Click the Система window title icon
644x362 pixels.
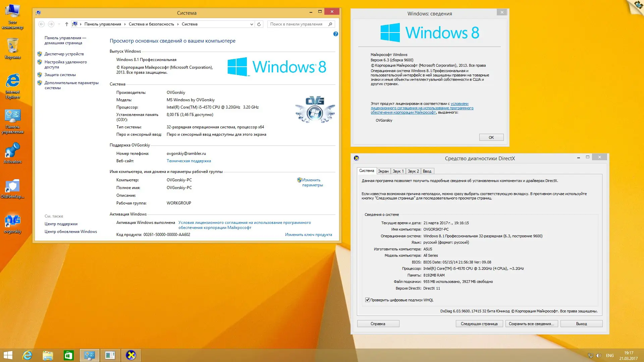[38, 13]
